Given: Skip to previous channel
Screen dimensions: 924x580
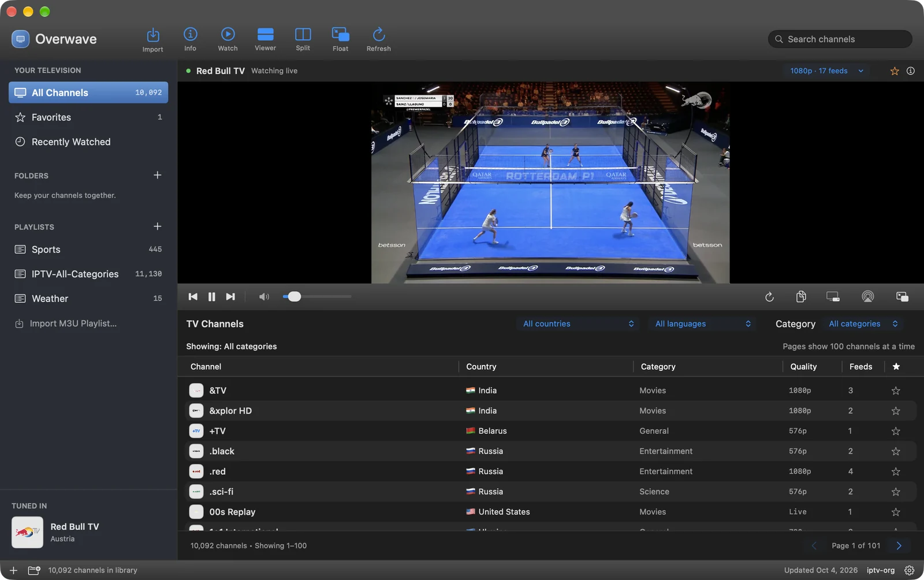Looking at the screenshot, I should pyautogui.click(x=193, y=296).
